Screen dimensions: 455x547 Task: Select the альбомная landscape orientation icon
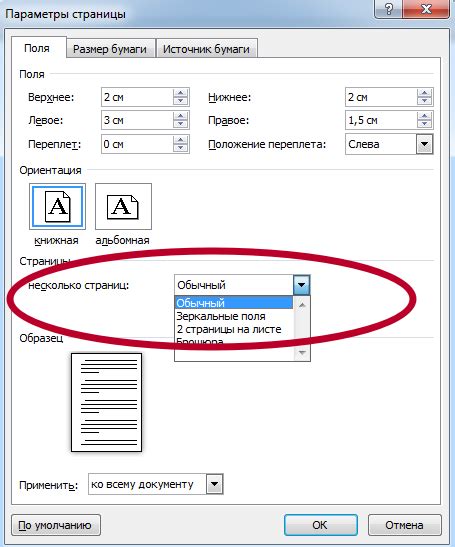click(123, 207)
